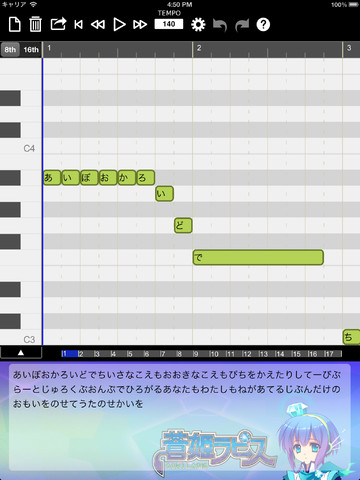Image resolution: width=360 pixels, height=480 pixels.
Task: Tap the fast forward button
Action: (140, 25)
